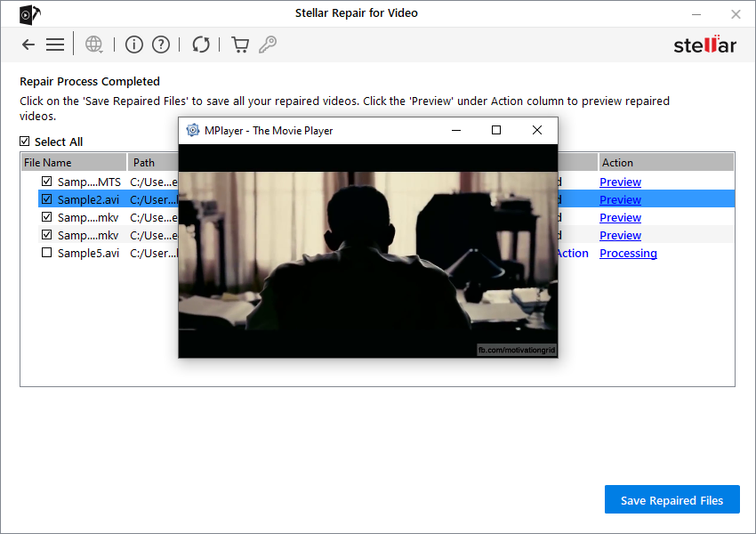756x534 pixels.
Task: Click the stellar brand logo
Action: [x=705, y=44]
